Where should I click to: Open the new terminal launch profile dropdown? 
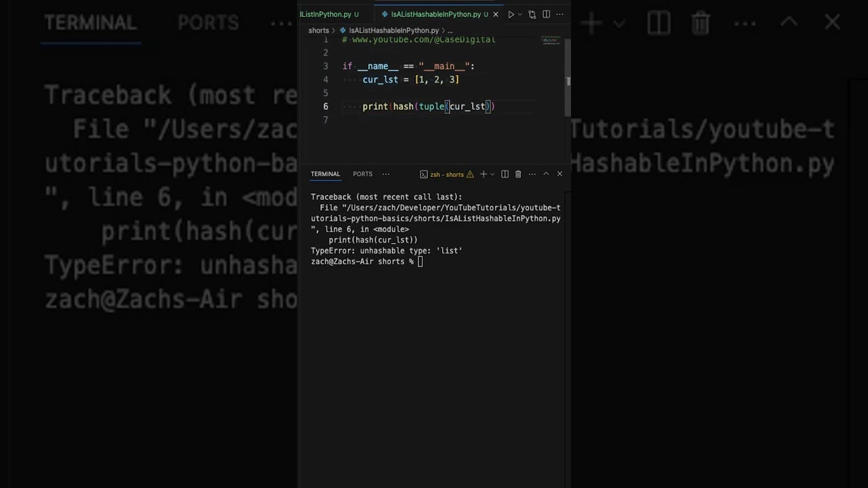point(492,174)
